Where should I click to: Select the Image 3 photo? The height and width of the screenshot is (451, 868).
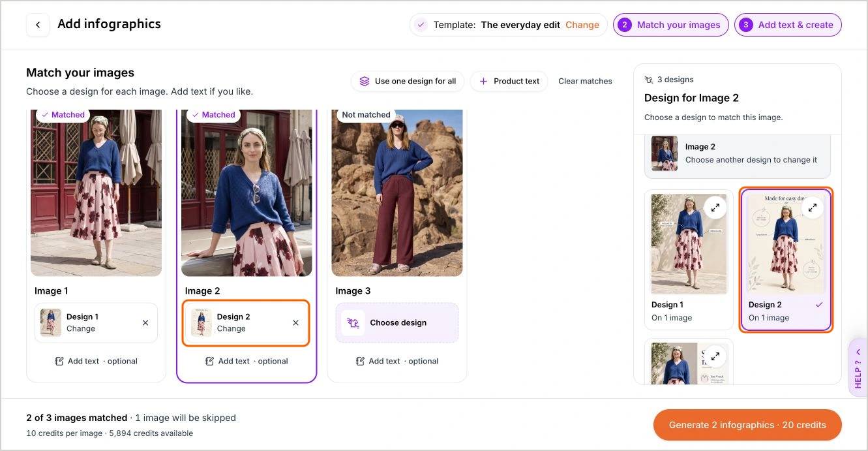click(x=397, y=193)
